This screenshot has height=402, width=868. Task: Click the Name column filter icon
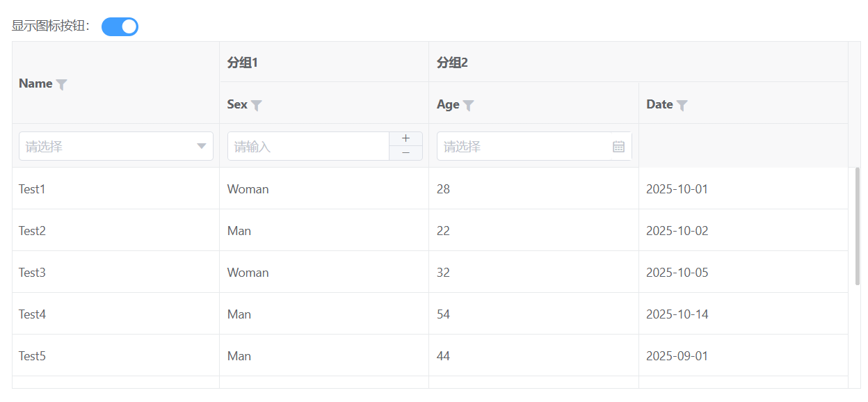tap(62, 84)
